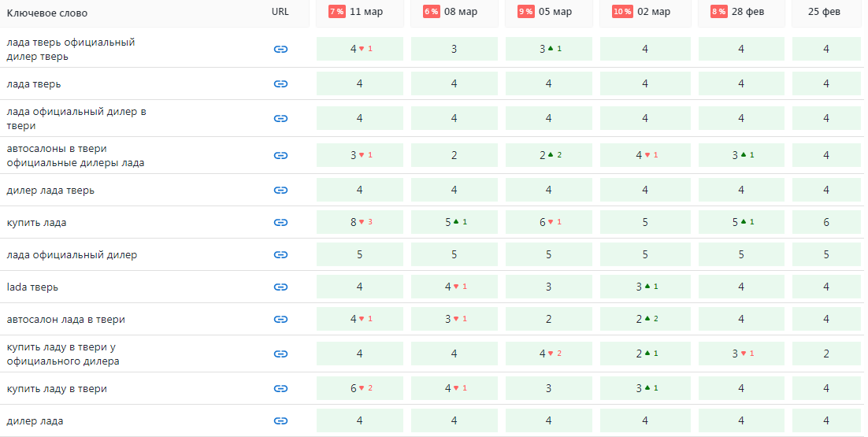Select keyword 'lada тверь'
Image resolution: width=868 pixels, height=437 pixels.
(32, 287)
